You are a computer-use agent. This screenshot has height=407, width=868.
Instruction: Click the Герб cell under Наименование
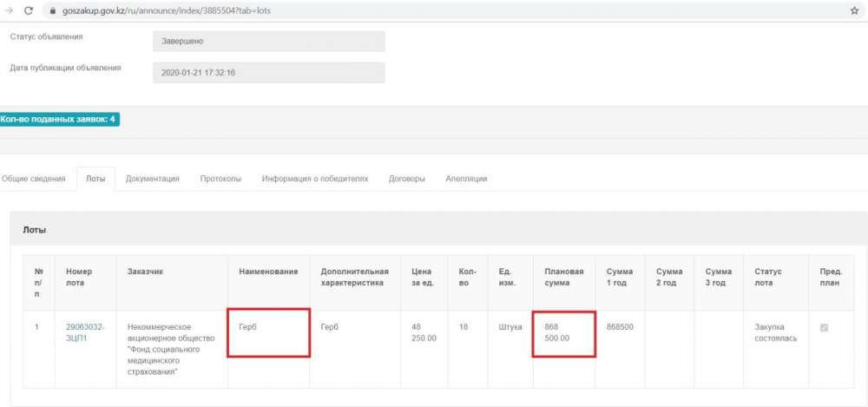[x=268, y=332]
